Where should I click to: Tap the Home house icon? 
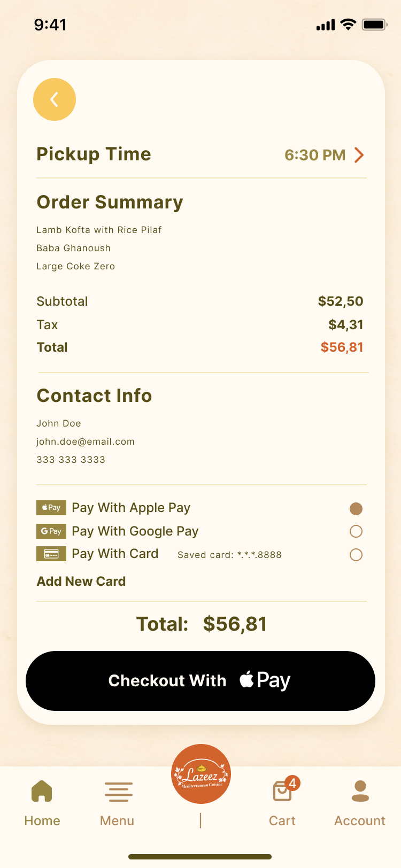pyautogui.click(x=42, y=791)
